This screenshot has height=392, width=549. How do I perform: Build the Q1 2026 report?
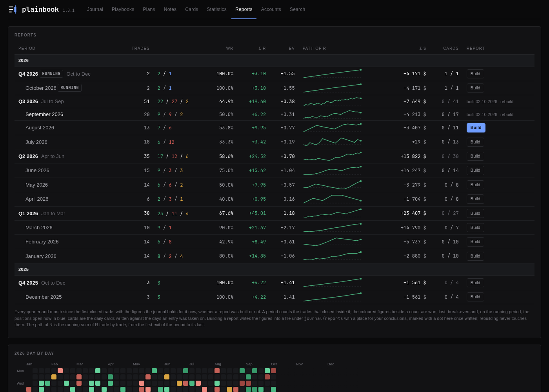pos(475,213)
